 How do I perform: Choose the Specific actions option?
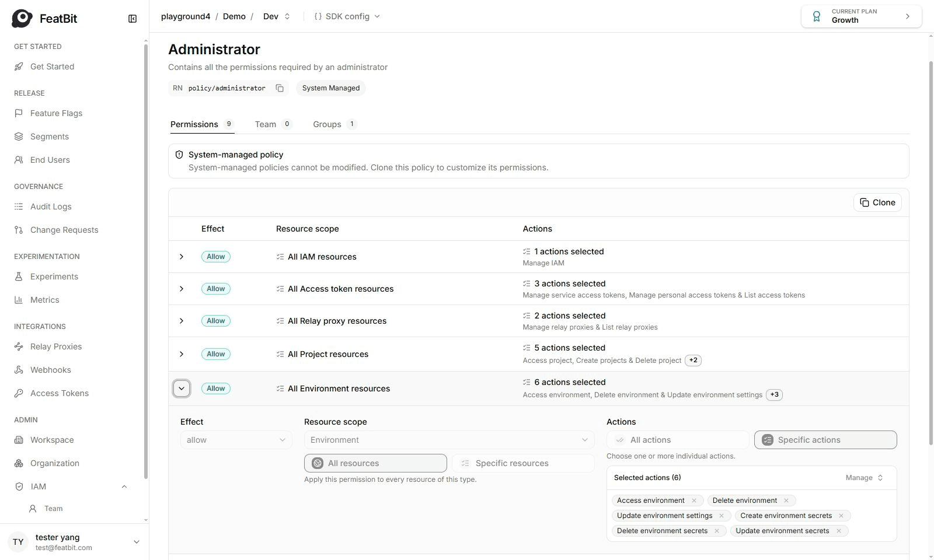(x=825, y=440)
